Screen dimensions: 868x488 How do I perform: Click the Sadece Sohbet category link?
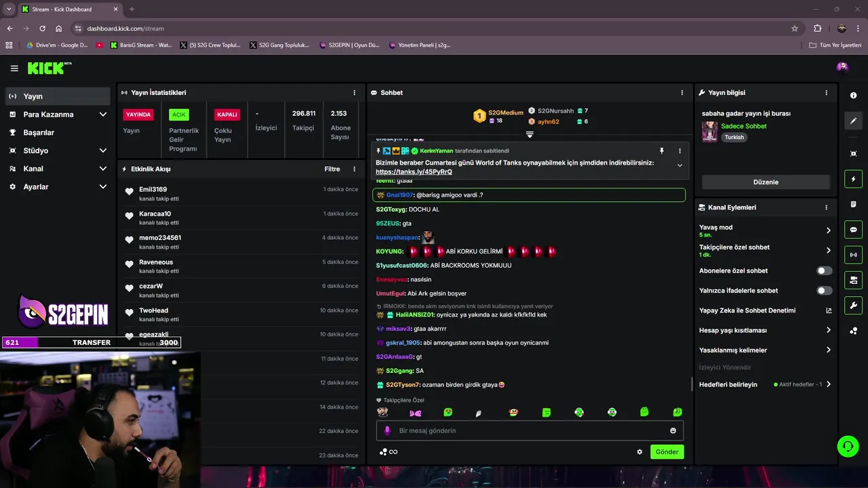(744, 126)
